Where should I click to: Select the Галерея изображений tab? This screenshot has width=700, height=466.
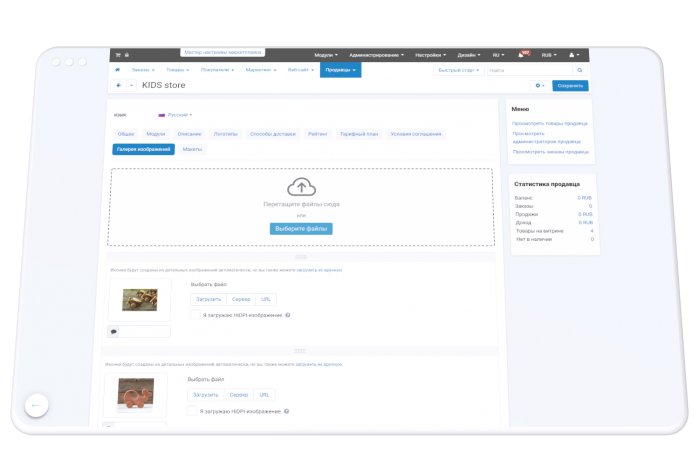tap(143, 149)
